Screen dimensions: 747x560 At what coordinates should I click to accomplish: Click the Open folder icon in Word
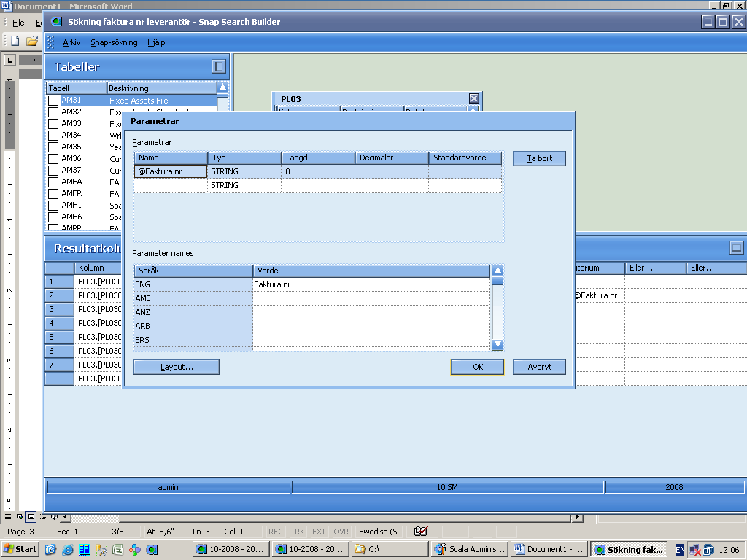tap(32, 42)
